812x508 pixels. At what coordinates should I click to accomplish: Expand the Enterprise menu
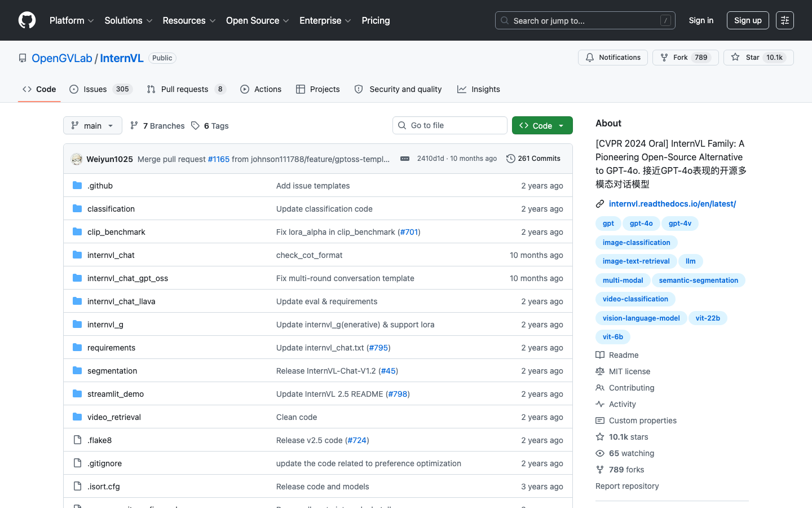(325, 20)
